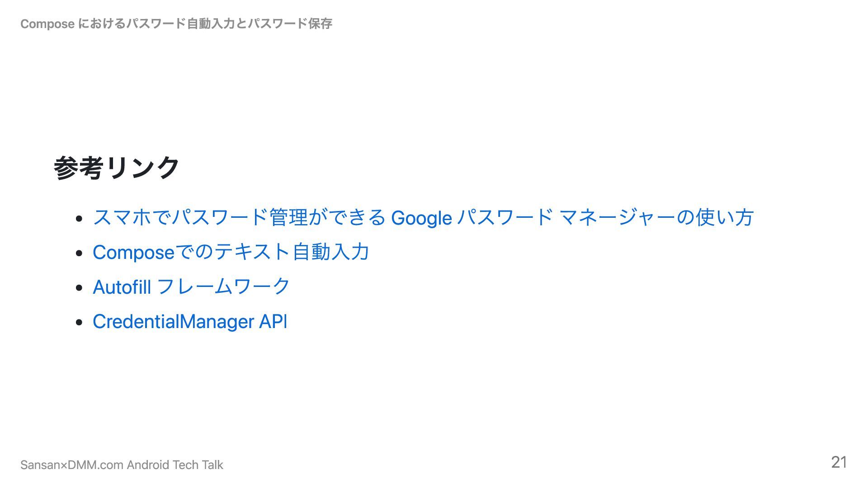
Task: Open the Composeでのテキスト自動入力 link
Action: pyautogui.click(x=231, y=252)
